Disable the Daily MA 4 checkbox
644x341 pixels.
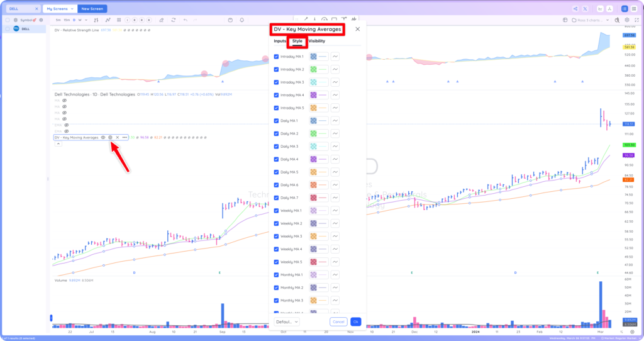coord(277,159)
